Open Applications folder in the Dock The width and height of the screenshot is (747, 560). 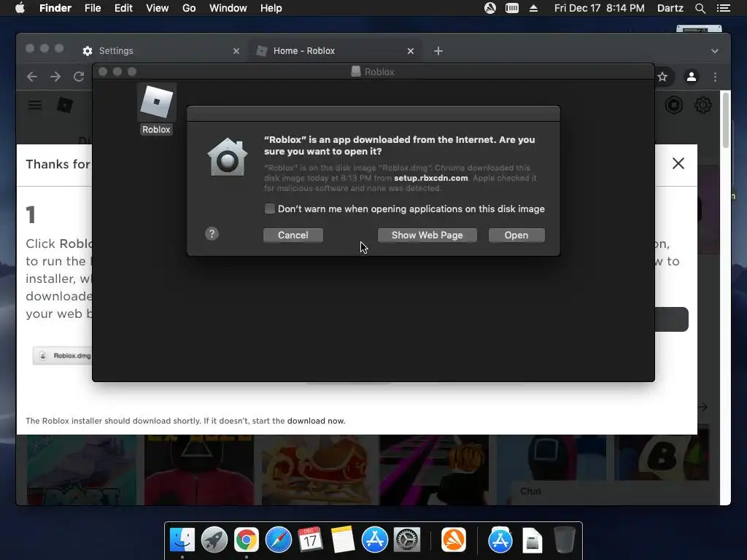(x=500, y=540)
